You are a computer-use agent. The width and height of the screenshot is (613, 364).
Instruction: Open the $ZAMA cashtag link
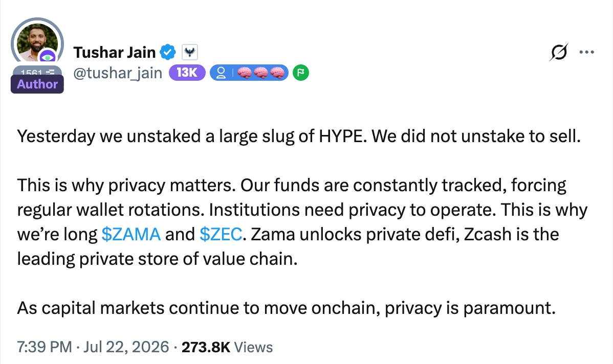point(131,234)
